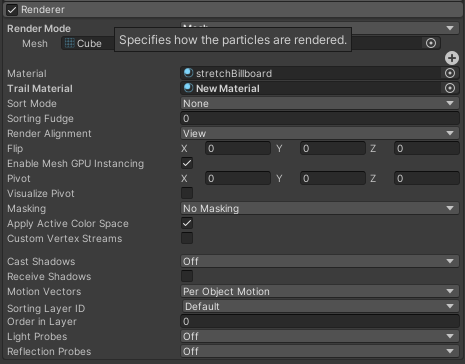Open the Masking dropdown

click(x=320, y=208)
